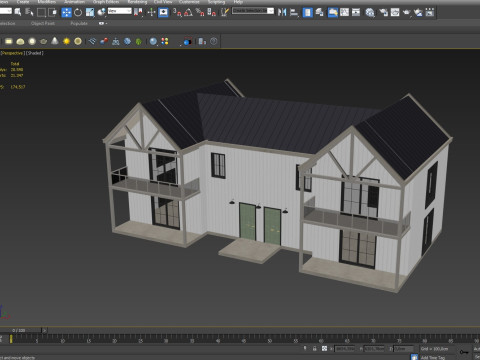The height and width of the screenshot is (360, 480).
Task: Click the four colored dots icon
Action: coord(165,41)
